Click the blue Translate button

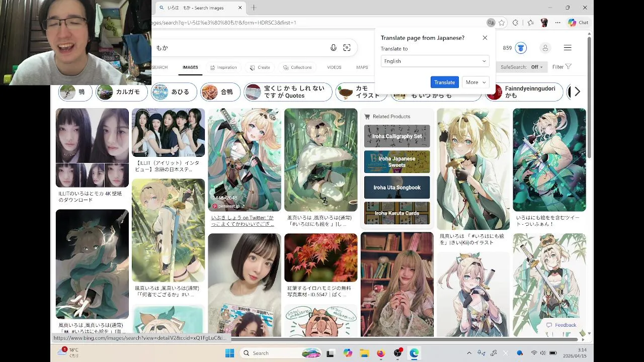444,82
